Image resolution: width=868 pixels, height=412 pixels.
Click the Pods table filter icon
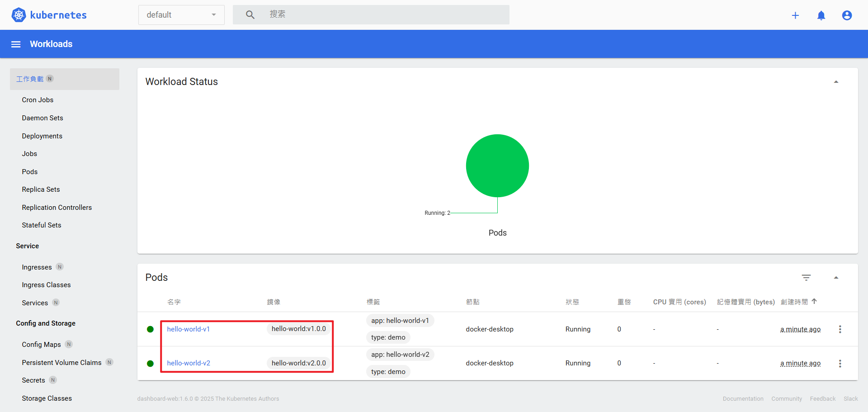806,278
